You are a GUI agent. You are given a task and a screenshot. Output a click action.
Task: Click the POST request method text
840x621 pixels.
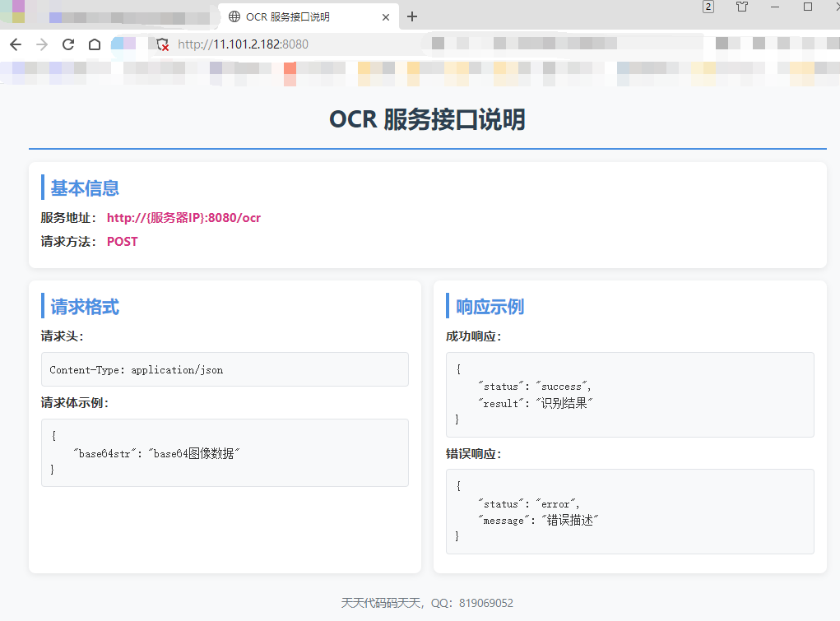click(122, 241)
